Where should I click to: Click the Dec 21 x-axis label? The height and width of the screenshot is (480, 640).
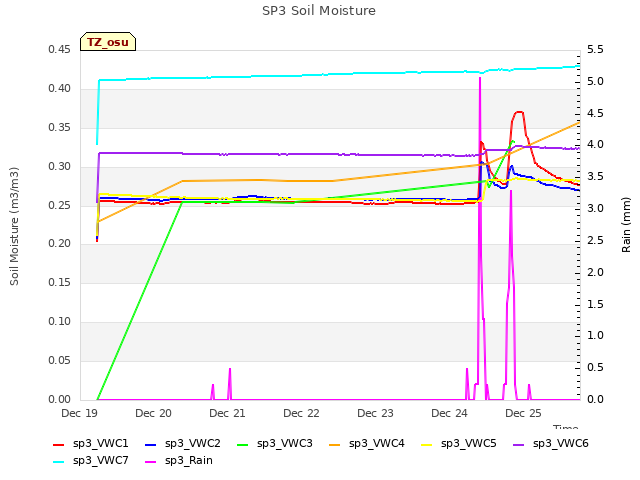pos(227,413)
